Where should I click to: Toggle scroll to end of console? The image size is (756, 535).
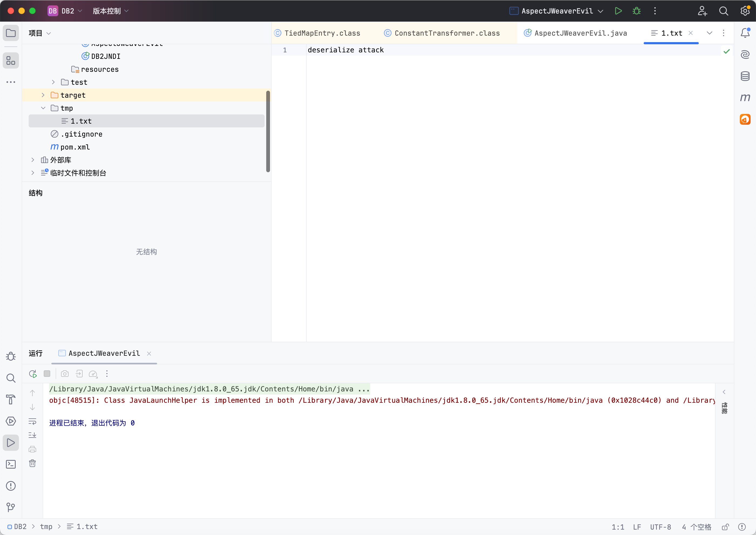tap(32, 435)
